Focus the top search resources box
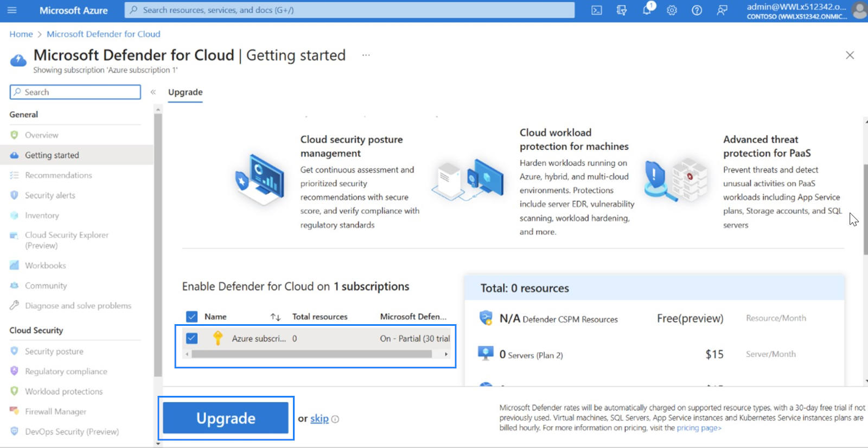Viewport: 868px width, 448px height. coord(350,10)
